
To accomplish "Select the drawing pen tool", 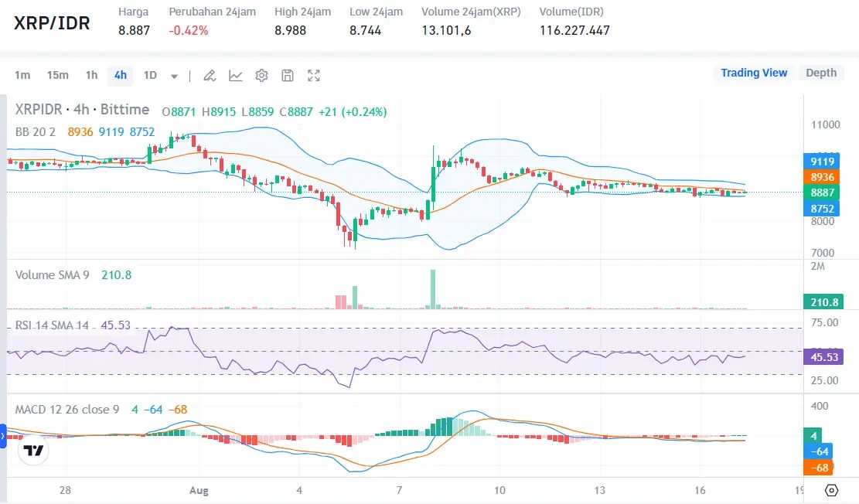I will (209, 75).
